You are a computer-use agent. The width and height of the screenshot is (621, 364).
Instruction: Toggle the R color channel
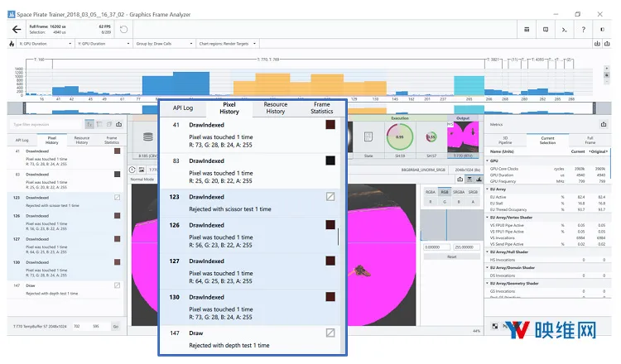pos(431,201)
